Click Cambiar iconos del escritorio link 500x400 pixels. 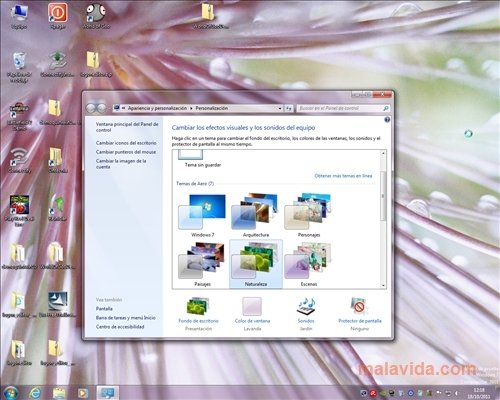[x=126, y=143]
